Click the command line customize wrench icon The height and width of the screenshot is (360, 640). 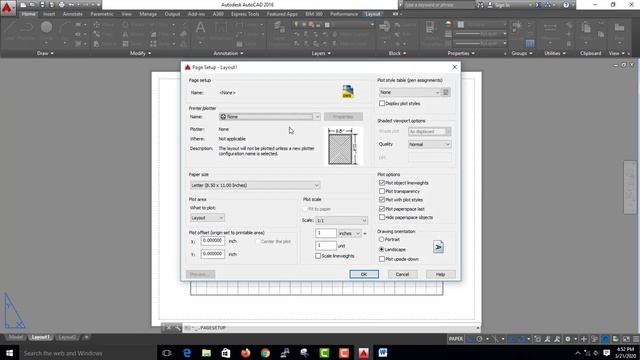[x=178, y=328]
